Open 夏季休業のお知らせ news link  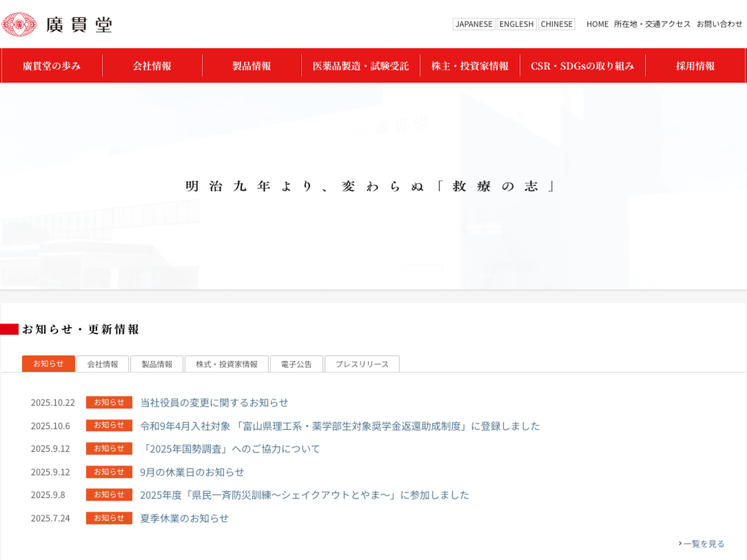coord(184,518)
